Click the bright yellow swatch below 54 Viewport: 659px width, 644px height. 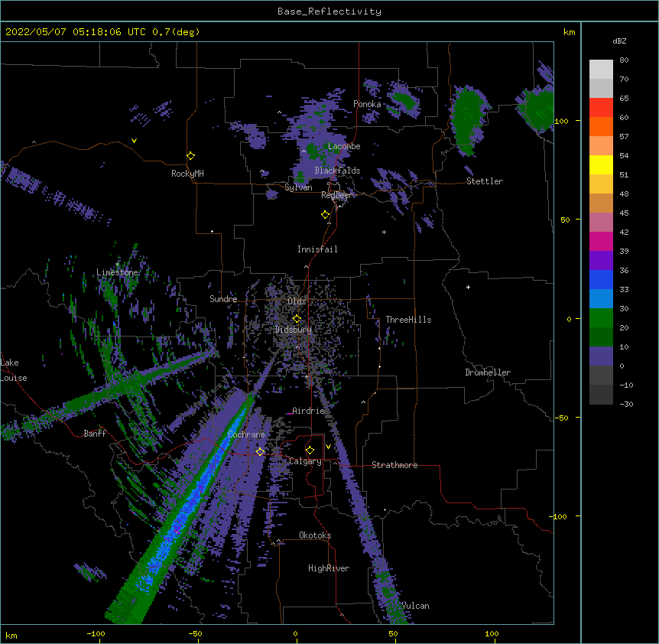coord(601,164)
